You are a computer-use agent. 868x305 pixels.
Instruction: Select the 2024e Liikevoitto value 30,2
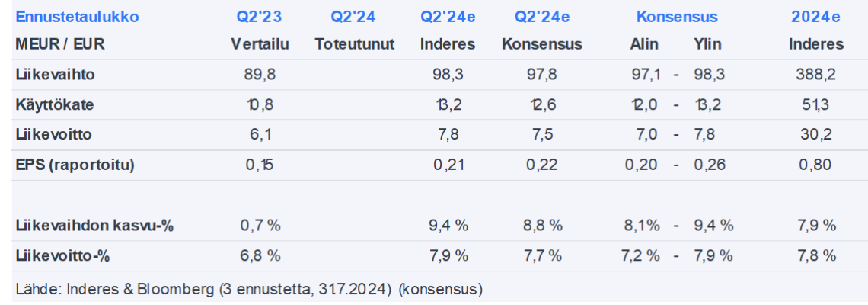tap(815, 134)
